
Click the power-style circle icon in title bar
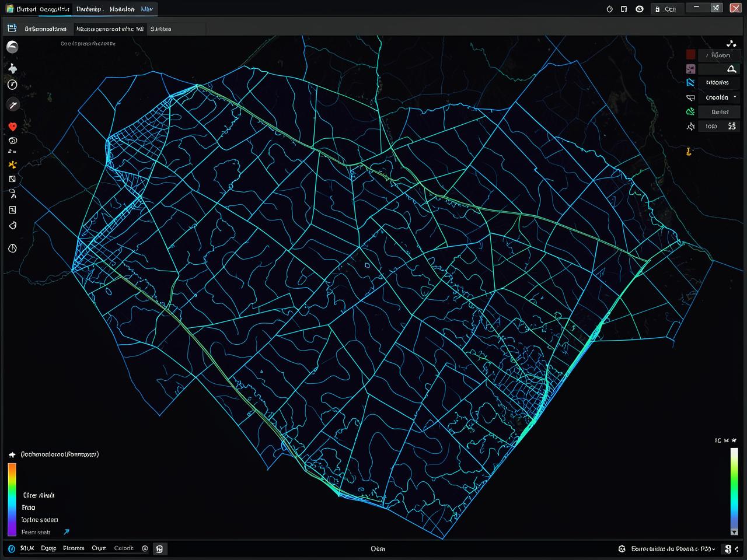pyautogui.click(x=610, y=9)
